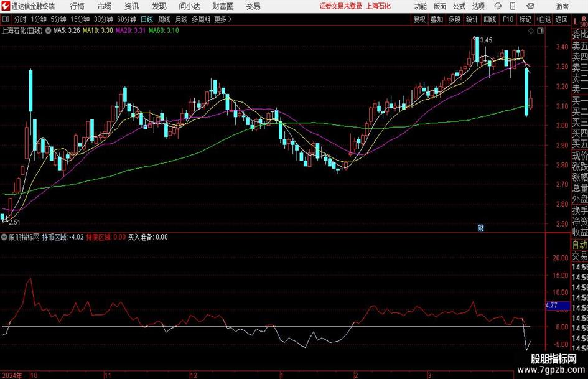This screenshot has width=588, height=379.
Task: Open the 问小达 menu
Action: 189,6
